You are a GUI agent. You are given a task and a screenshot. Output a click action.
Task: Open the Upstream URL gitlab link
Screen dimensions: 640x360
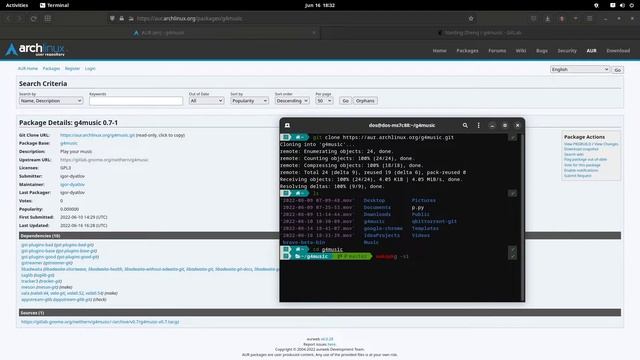pos(104,160)
